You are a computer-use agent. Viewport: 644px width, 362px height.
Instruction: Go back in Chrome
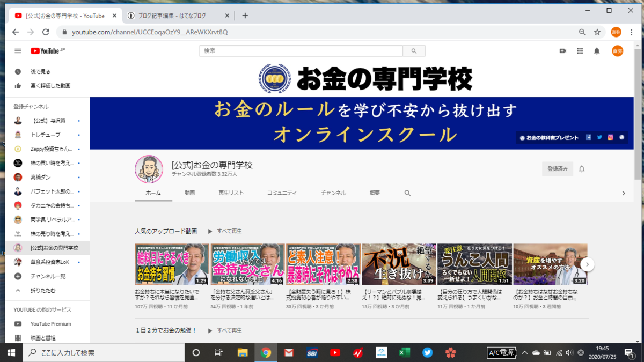[16, 32]
